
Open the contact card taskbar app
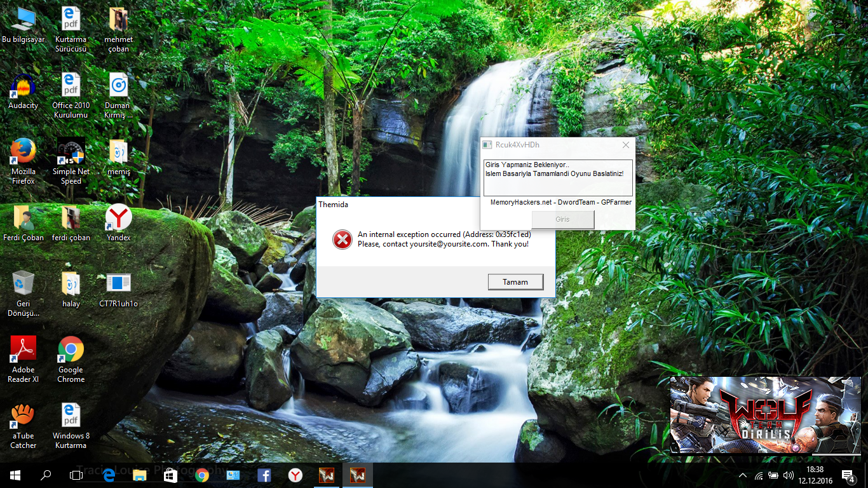pyautogui.click(x=233, y=475)
